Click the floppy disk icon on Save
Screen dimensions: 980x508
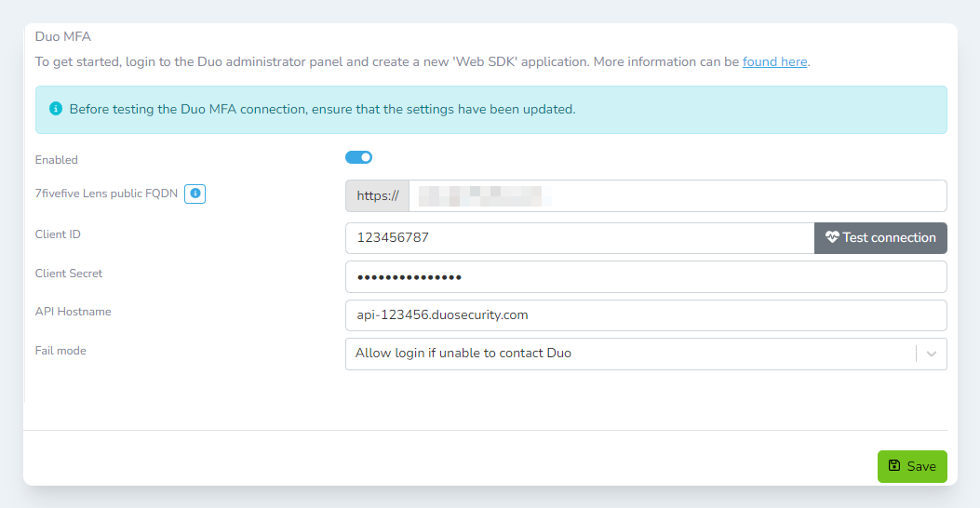894,465
